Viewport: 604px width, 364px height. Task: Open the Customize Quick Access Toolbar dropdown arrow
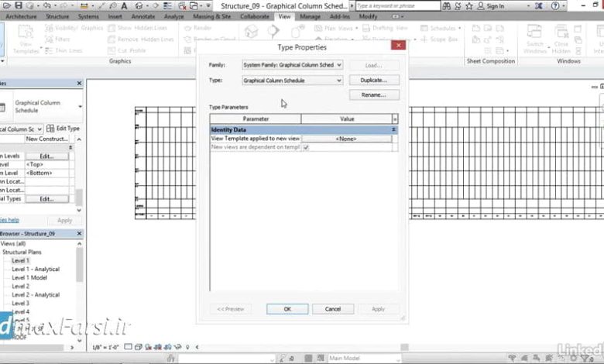pos(208,5)
